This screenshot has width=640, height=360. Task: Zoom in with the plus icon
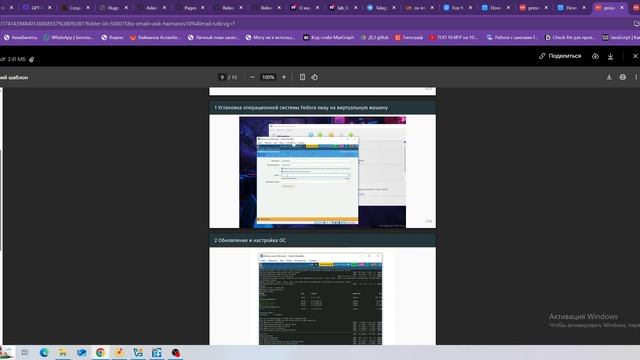point(284,77)
